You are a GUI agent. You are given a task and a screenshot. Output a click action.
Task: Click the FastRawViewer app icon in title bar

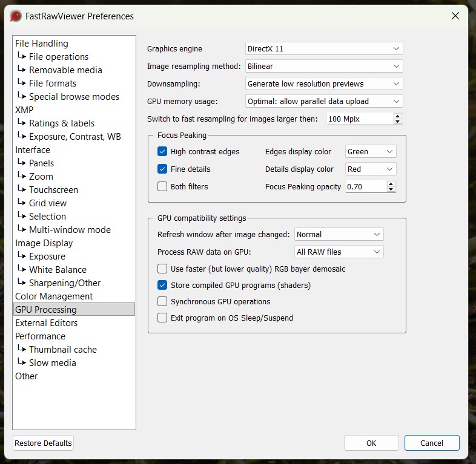pyautogui.click(x=16, y=16)
